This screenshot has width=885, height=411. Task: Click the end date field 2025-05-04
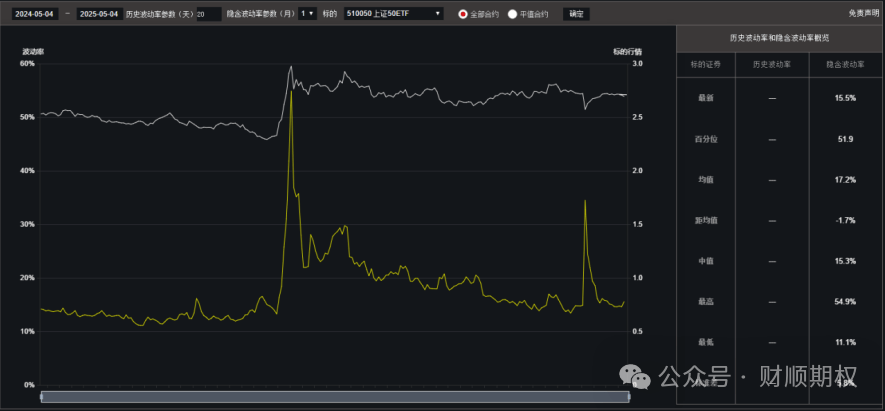99,14
